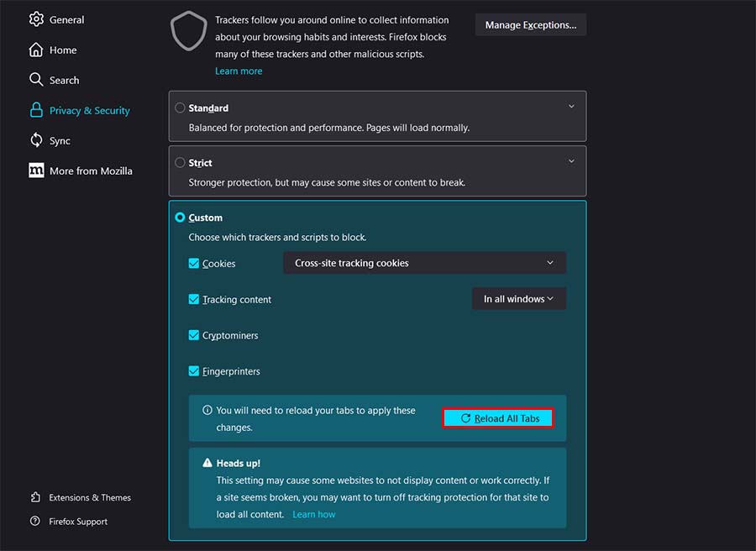The height and width of the screenshot is (551, 756).
Task: Click the General gear icon
Action: pyautogui.click(x=36, y=19)
